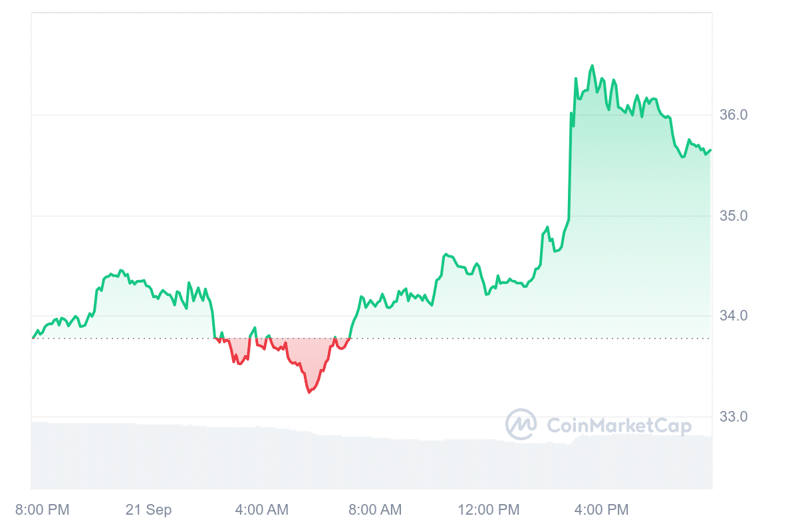Click the 35.0 price axis label
Screen dimensions: 798x532
pos(733,216)
